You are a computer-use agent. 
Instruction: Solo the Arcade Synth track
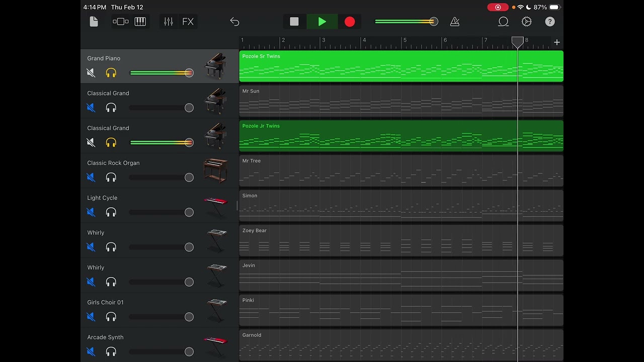point(111,351)
